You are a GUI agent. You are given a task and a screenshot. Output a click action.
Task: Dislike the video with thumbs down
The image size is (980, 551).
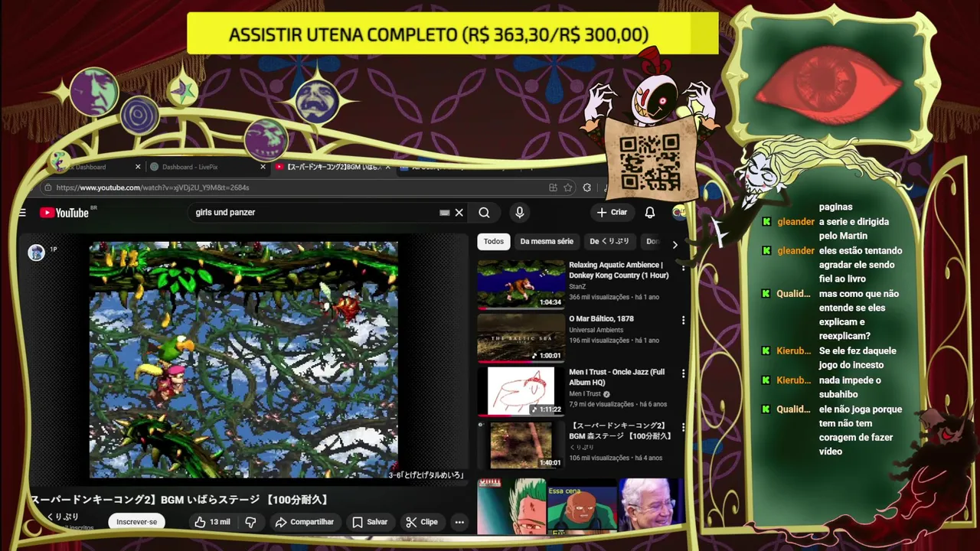[250, 522]
